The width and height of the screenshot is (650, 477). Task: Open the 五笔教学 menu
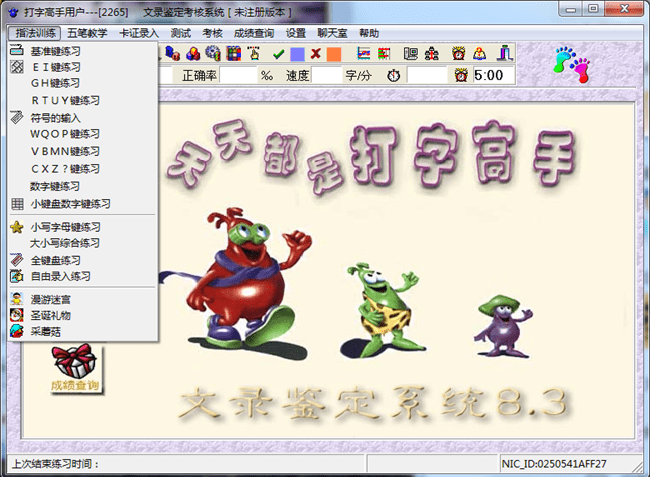click(87, 33)
